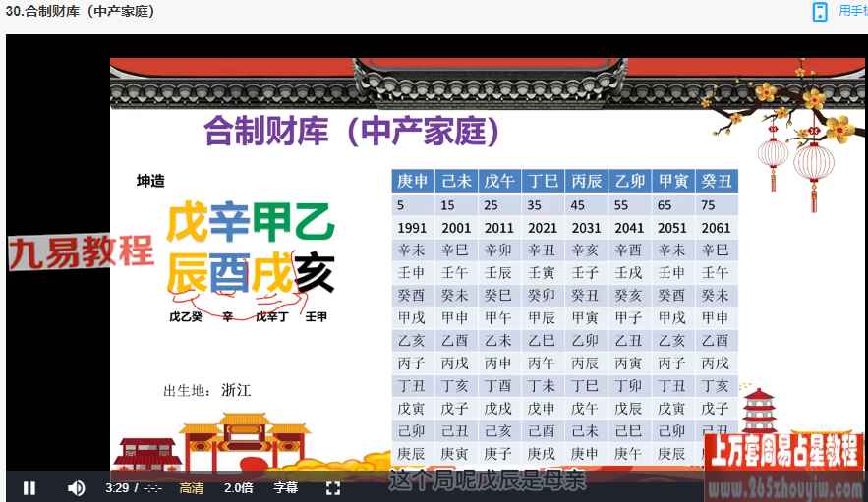Screen dimensions: 868x502
Task: Click the 癸丑 column header in table
Action: (x=716, y=181)
